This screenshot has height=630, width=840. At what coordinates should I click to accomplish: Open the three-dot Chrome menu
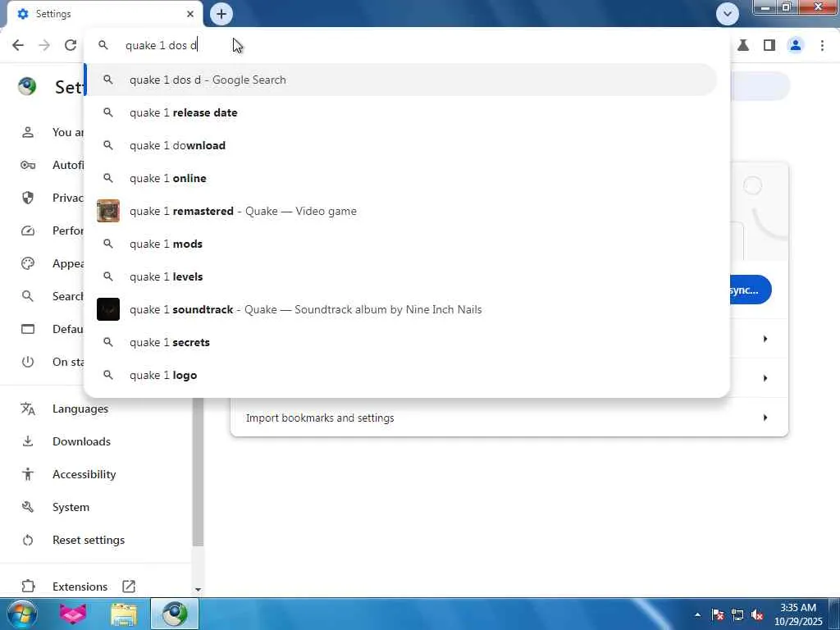pos(822,45)
